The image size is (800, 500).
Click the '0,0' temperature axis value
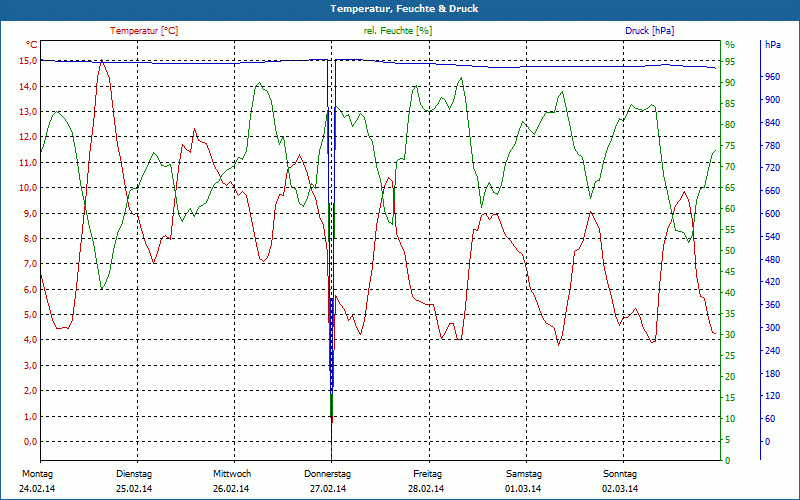point(29,441)
